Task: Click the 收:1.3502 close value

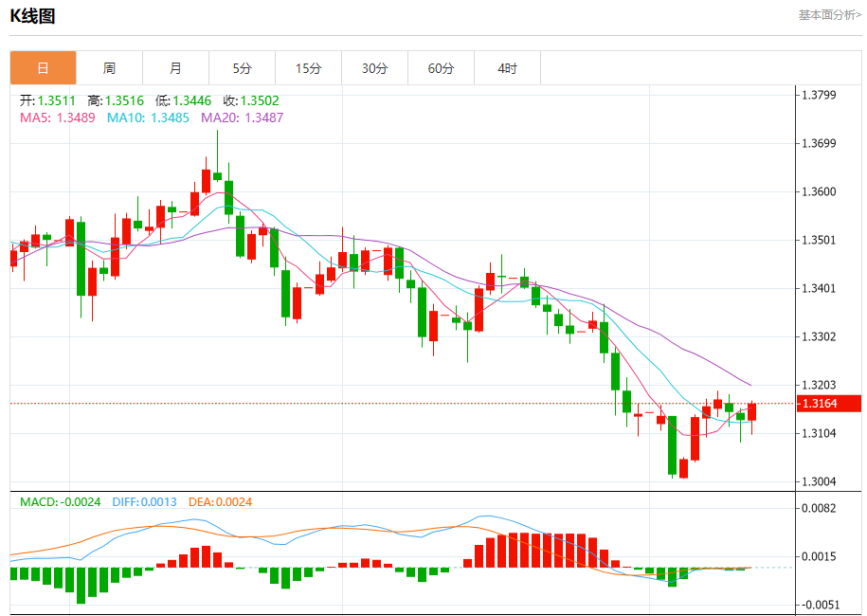Action: click(251, 100)
